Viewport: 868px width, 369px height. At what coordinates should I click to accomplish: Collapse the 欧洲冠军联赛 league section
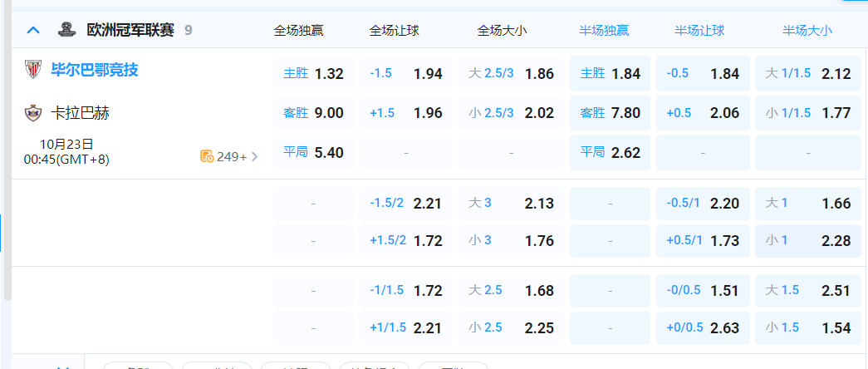(33, 30)
